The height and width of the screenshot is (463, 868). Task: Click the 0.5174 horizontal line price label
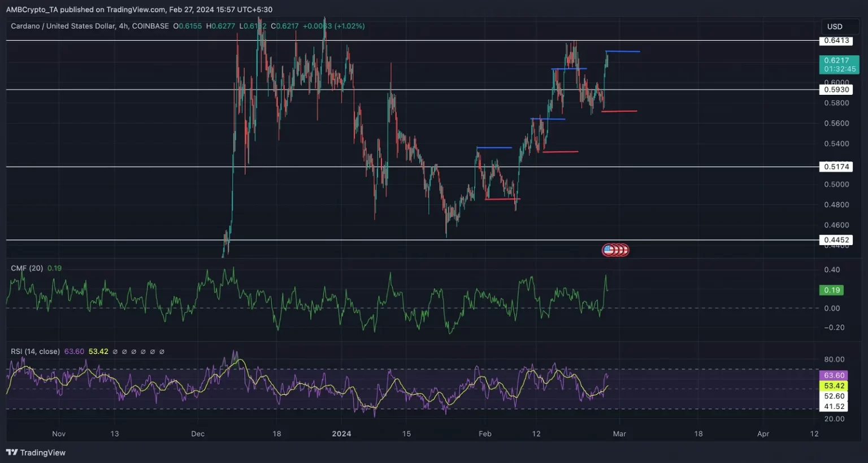pyautogui.click(x=836, y=167)
